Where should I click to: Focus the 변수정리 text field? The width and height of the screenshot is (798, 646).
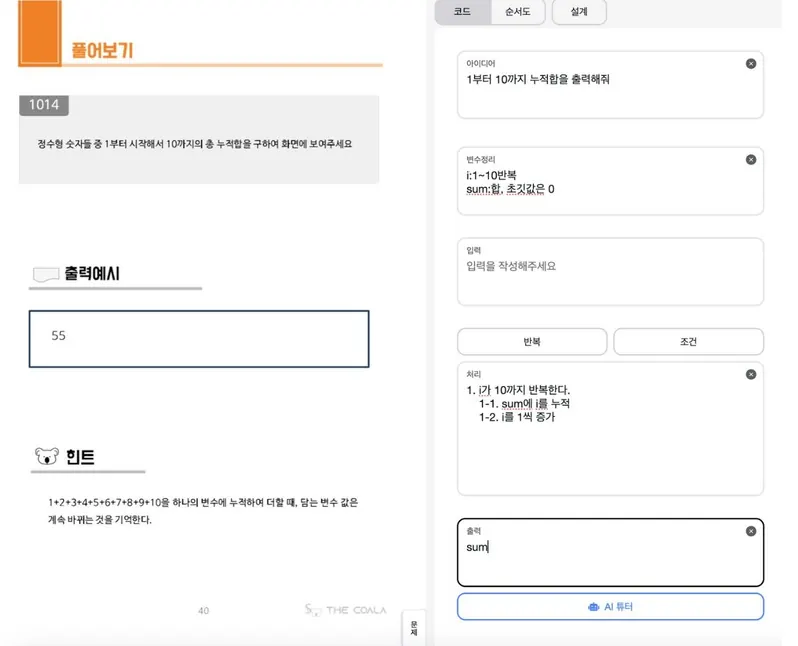coord(610,181)
